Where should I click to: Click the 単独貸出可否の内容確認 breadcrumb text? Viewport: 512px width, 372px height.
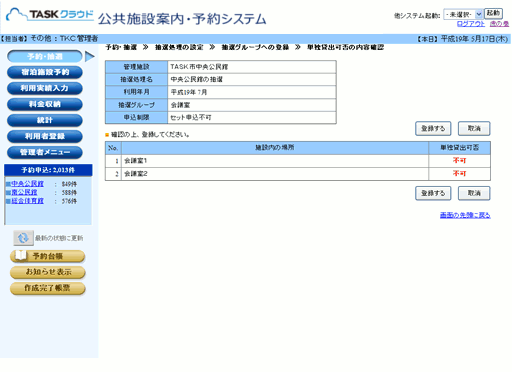coord(345,47)
